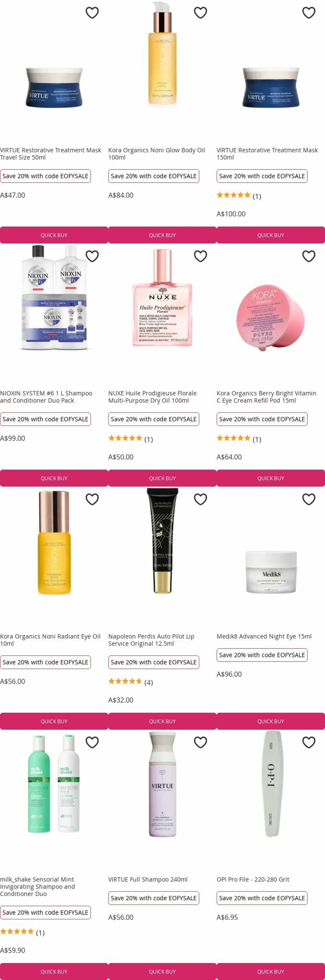
Task: Open Kora Organics Noni Radiant Eye Oil link
Action: [x=50, y=640]
